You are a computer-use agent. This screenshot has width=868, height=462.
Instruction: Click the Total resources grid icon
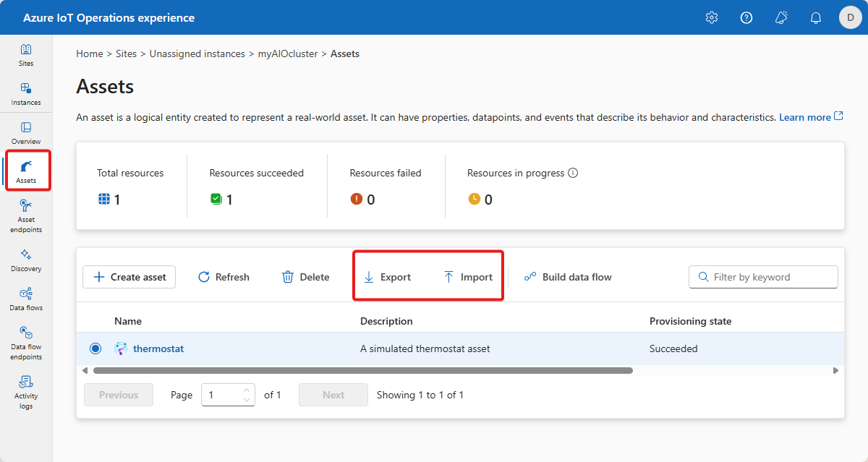coord(103,199)
